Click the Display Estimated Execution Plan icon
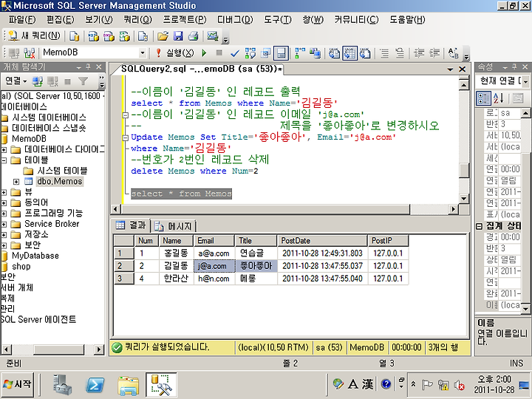The image size is (532, 399). (250, 53)
